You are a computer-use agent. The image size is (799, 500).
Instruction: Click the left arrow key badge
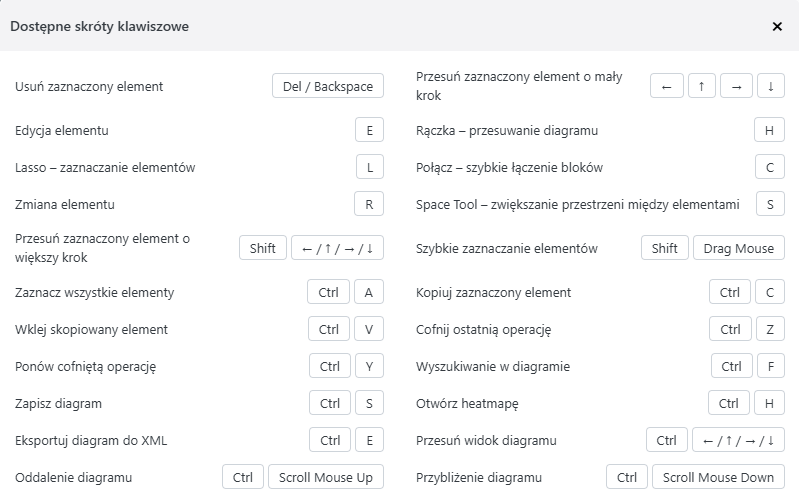[x=667, y=86]
